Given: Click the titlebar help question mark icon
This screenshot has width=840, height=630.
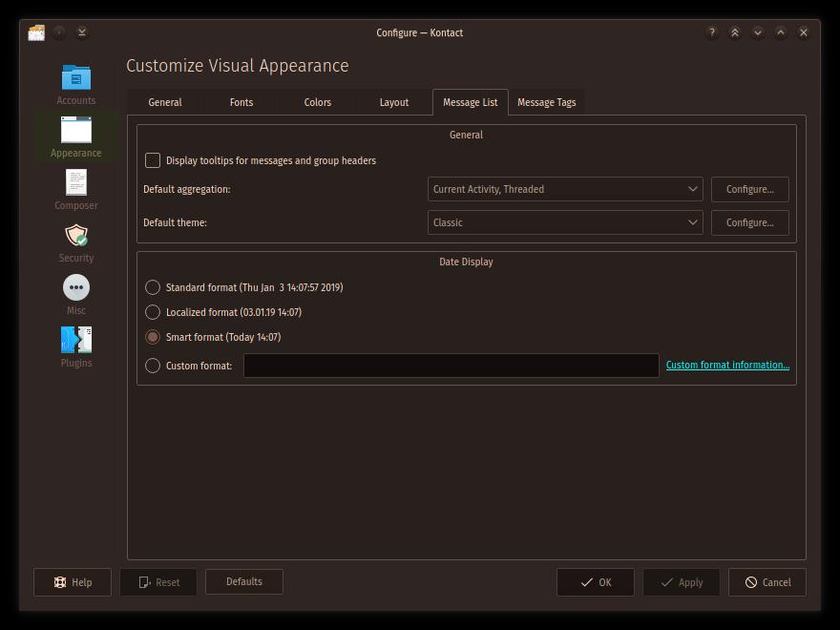Looking at the screenshot, I should (x=711, y=32).
